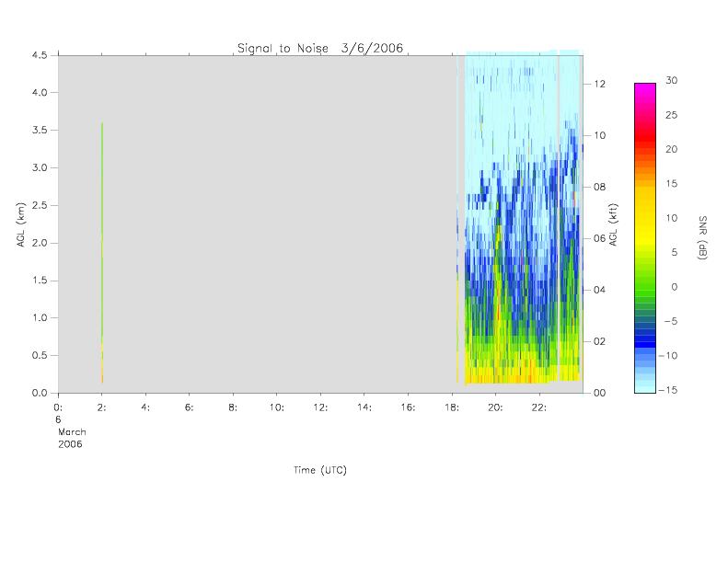This screenshot has height=562, width=728.
Task: Click the '15' colorbar tick value
Action: coord(671,184)
